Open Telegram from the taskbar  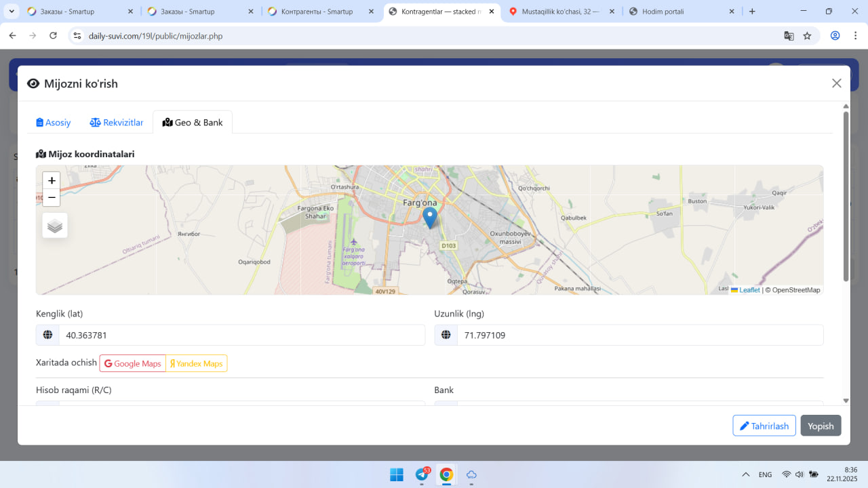click(422, 474)
